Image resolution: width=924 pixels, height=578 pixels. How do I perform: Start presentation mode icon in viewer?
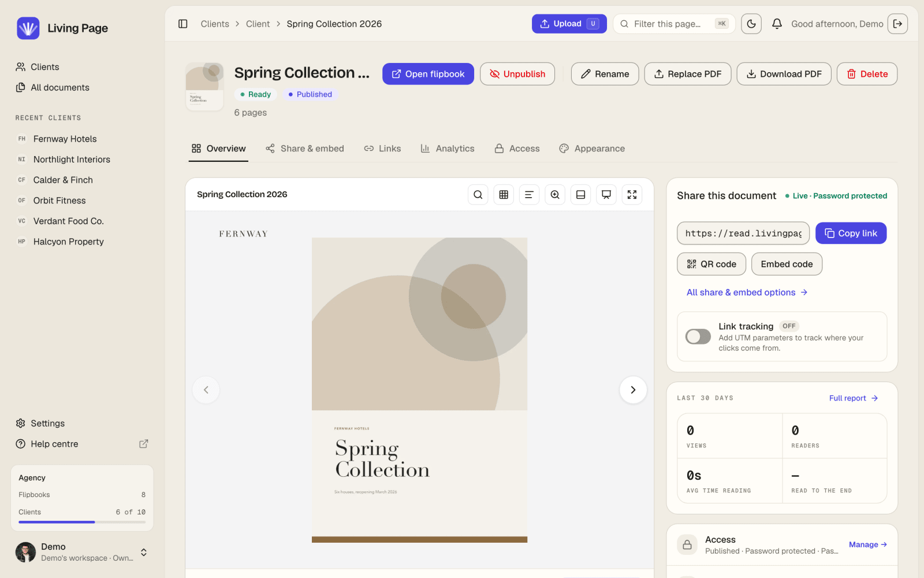606,195
